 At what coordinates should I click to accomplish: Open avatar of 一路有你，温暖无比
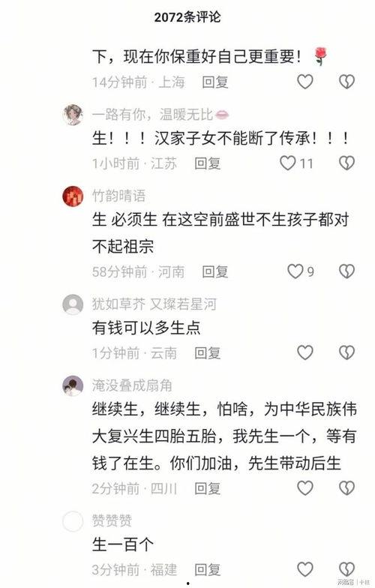click(73, 115)
